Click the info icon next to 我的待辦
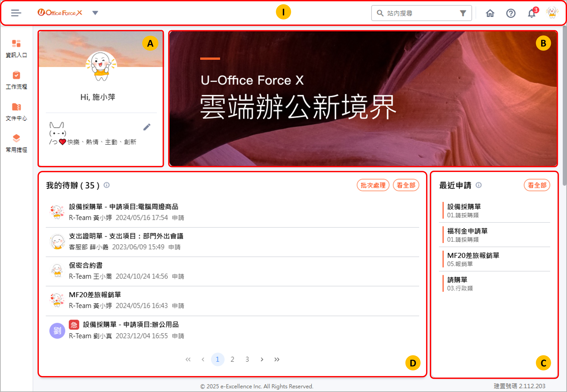 coord(106,185)
